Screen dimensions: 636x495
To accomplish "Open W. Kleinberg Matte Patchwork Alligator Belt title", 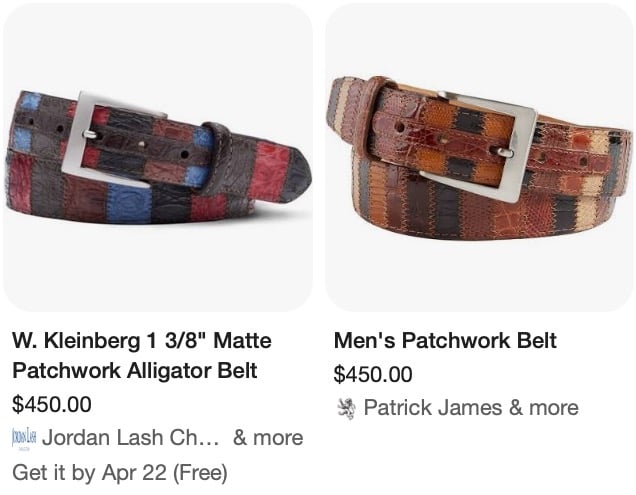I will 142,355.
